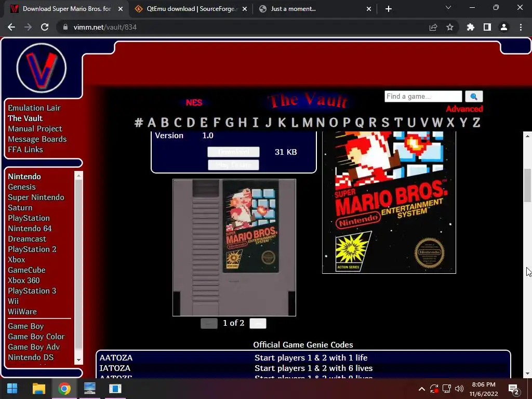Click the address bar URL
The image size is (532, 399).
coord(105,27)
